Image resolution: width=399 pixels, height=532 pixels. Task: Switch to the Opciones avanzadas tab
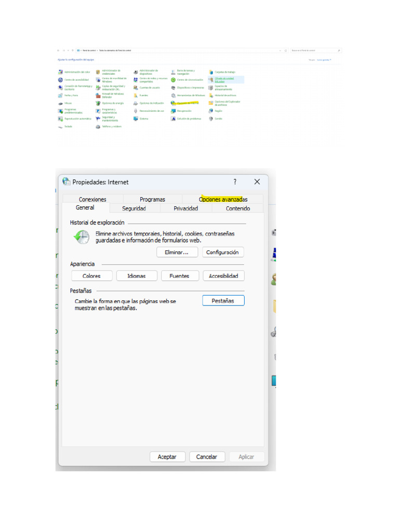click(223, 199)
